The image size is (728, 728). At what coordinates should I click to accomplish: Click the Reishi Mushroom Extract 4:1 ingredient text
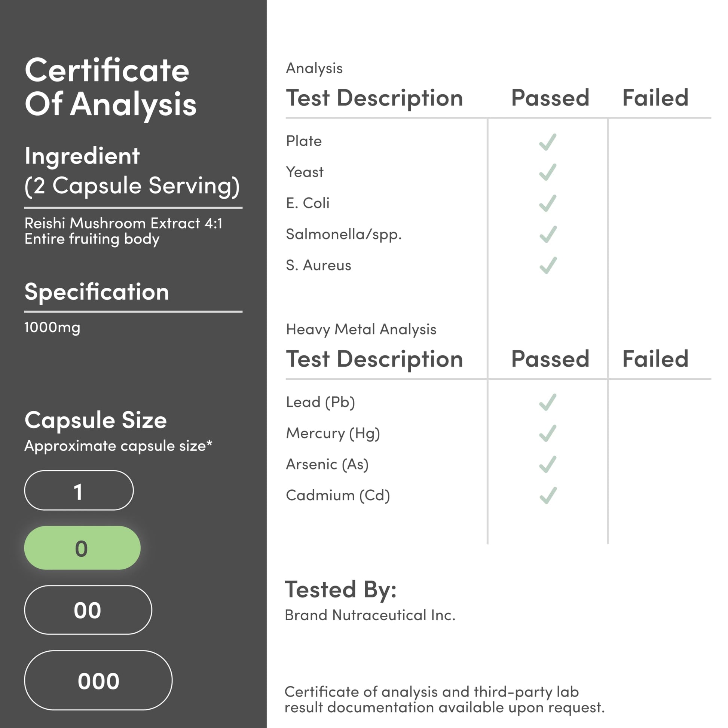(x=123, y=223)
